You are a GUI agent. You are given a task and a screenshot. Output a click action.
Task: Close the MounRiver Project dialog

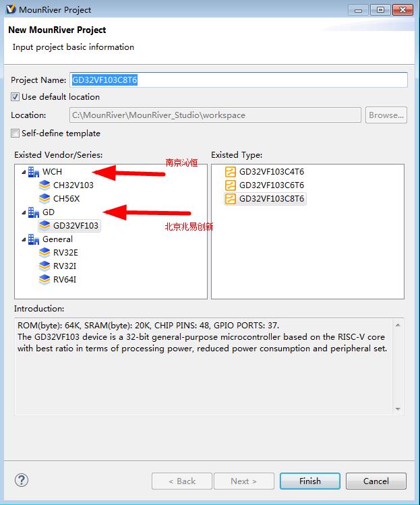(x=402, y=10)
